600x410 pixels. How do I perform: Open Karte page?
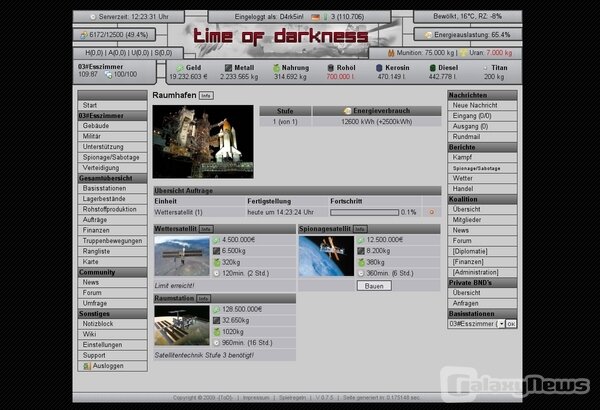point(112,262)
